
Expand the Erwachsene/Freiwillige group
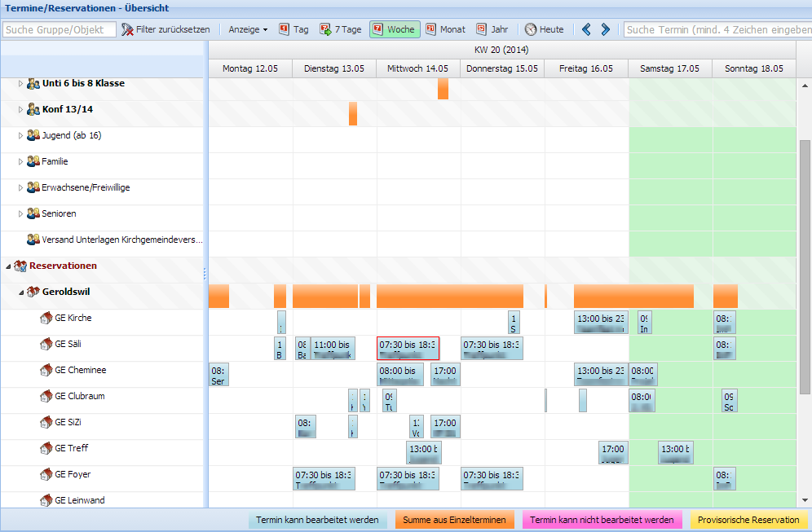click(20, 187)
